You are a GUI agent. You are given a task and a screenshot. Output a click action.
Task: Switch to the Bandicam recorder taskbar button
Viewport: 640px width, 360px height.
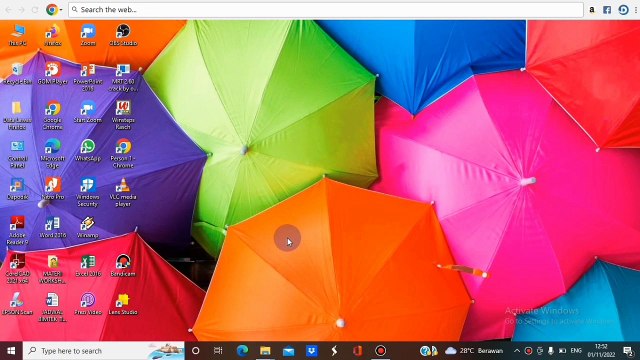click(x=380, y=351)
